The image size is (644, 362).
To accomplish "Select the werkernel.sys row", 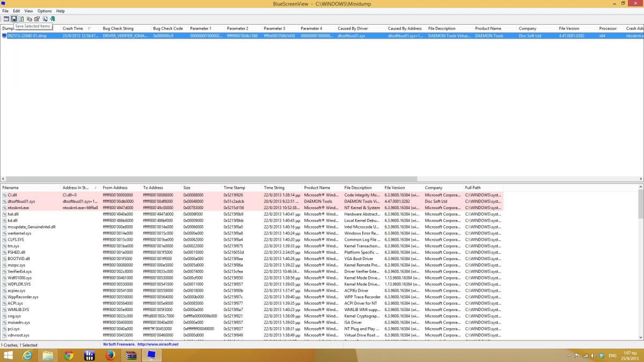I will [x=252, y=233].
